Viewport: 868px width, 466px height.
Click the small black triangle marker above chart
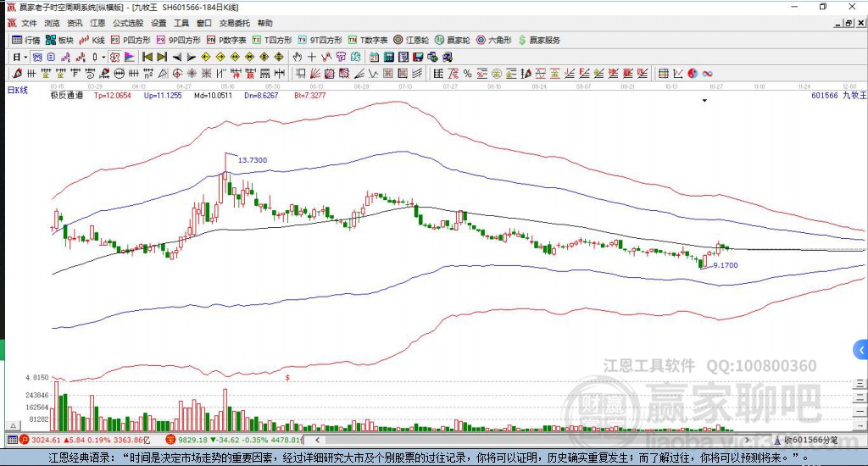point(704,101)
